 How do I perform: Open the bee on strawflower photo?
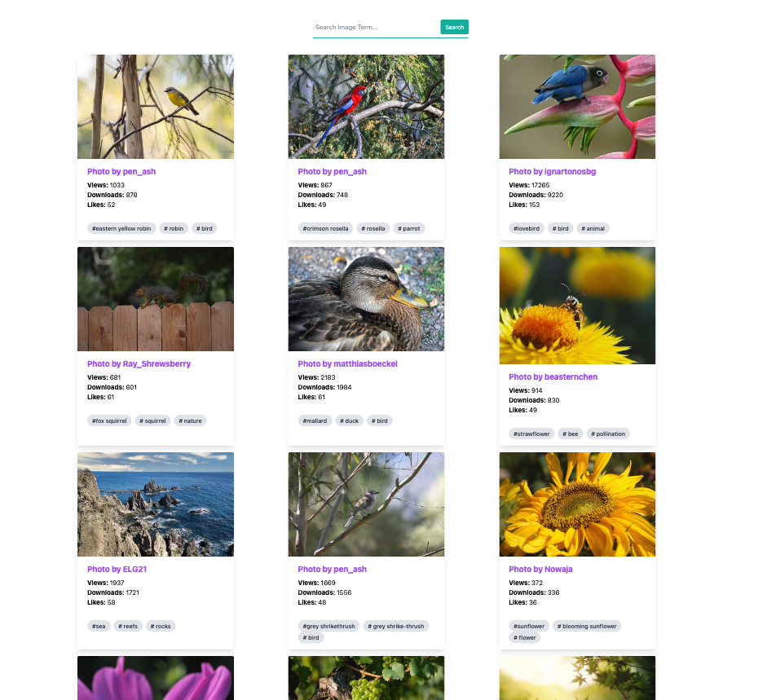pos(577,306)
